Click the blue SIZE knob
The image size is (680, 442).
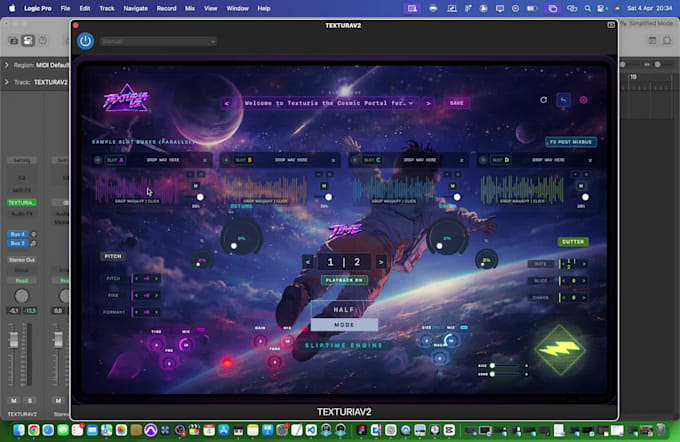426,341
